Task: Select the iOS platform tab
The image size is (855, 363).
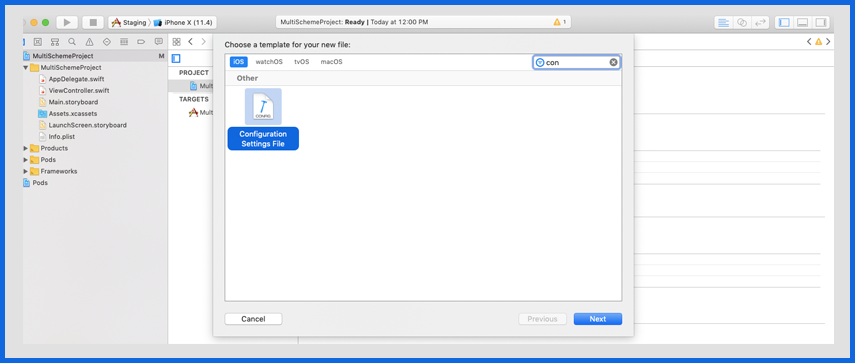Action: click(x=238, y=62)
